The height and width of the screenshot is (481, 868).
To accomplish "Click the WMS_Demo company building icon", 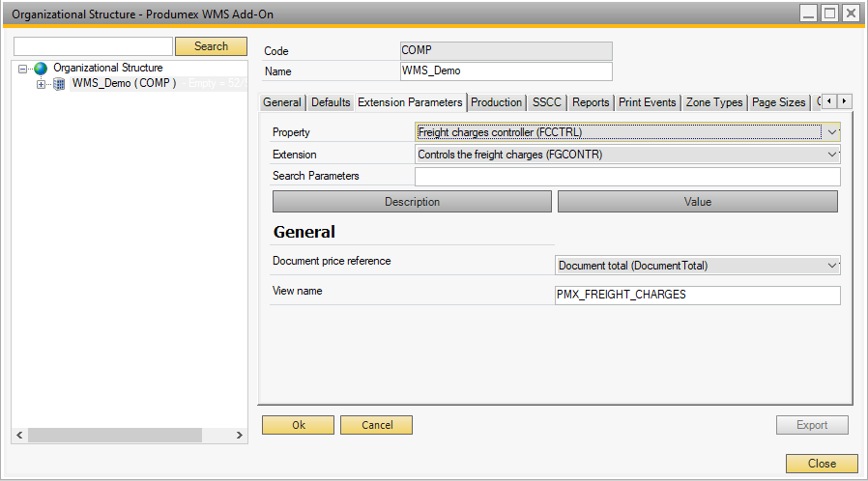I will (59, 84).
